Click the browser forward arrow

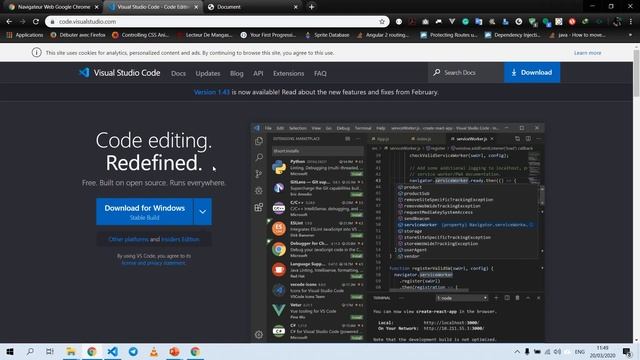[x=22, y=22]
